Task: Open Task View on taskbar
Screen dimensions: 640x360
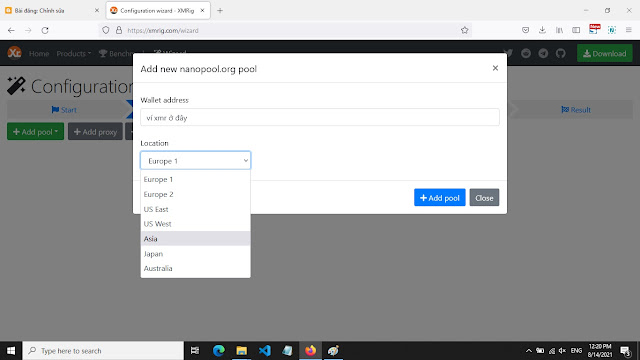Action: click(x=195, y=351)
